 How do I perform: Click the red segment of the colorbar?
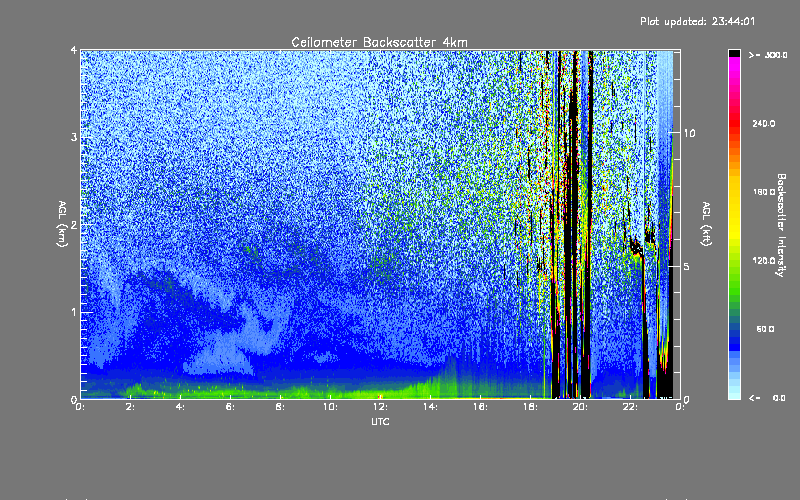point(734,122)
